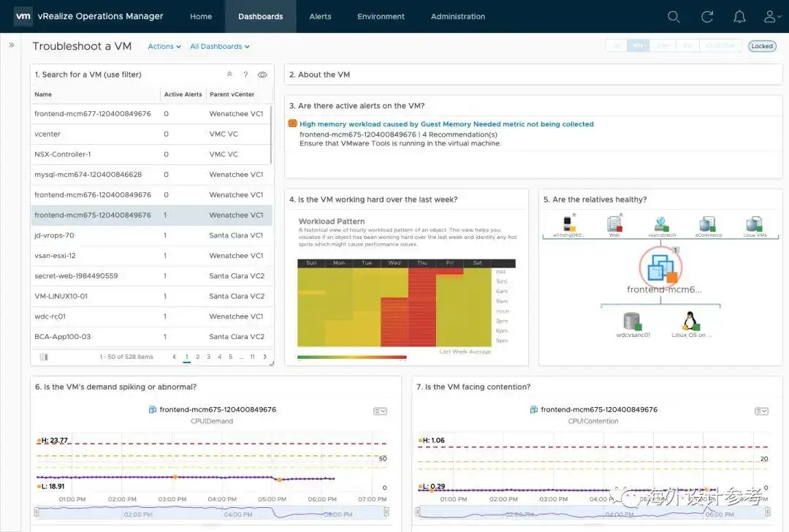
Task: Select the BCA-App100-03 row
Action: (151, 337)
